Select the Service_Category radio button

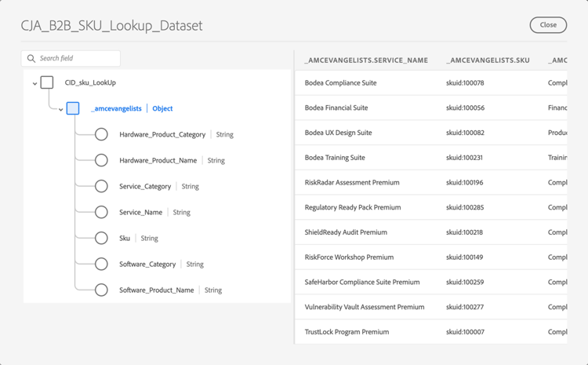(x=101, y=186)
